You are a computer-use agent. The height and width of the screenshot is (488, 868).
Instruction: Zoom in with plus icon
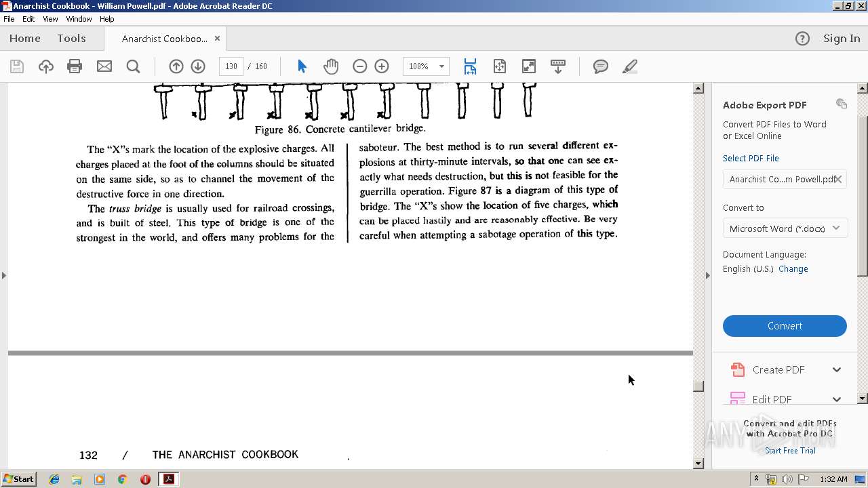click(382, 66)
